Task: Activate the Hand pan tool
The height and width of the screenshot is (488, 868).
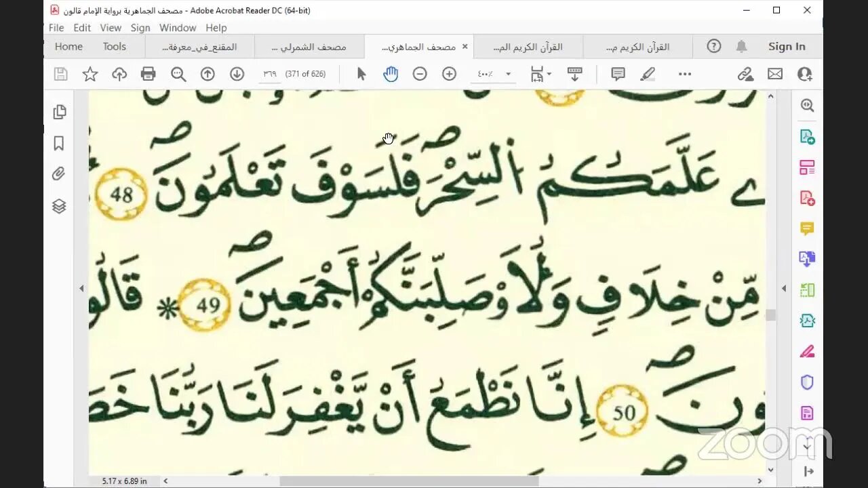Action: [391, 74]
